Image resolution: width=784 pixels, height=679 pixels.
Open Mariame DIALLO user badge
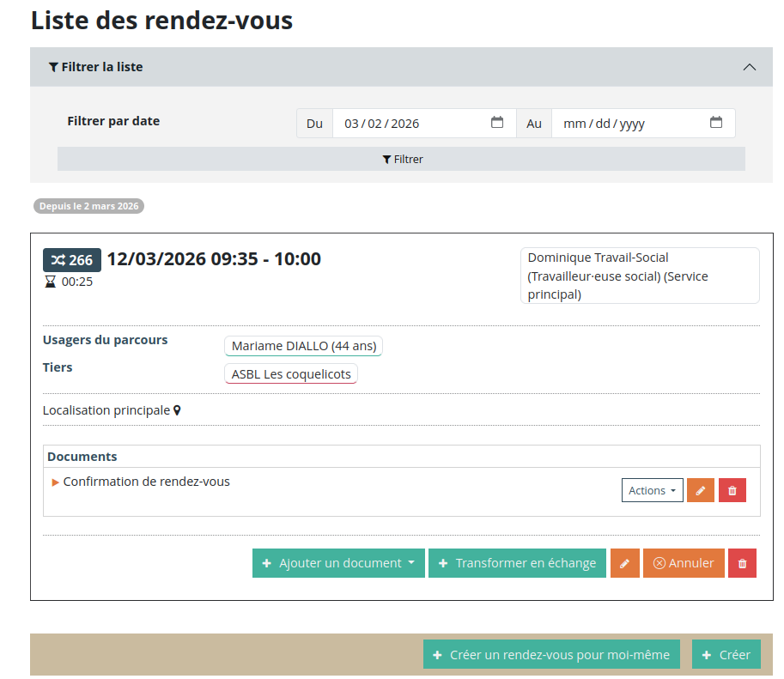pos(304,346)
